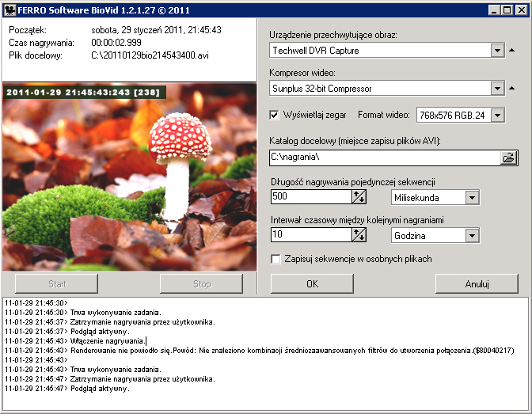
Task: Close the BioVid window
Action: 522,10
